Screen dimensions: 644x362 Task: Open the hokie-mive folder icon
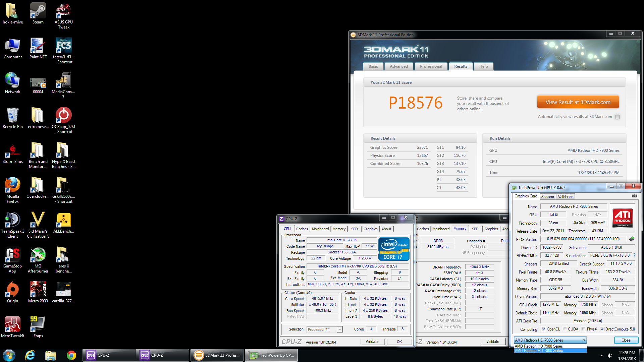point(13,13)
